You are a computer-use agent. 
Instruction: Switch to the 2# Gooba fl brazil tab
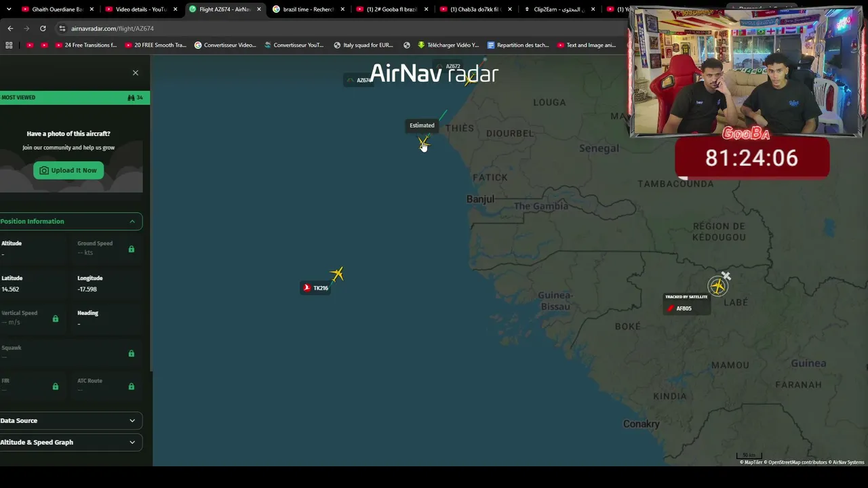392,9
